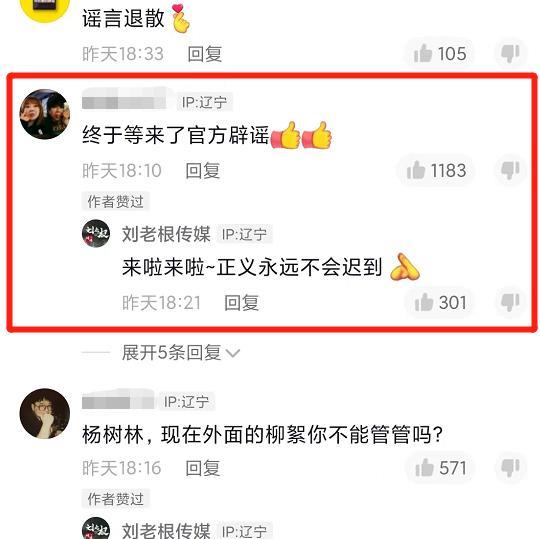Image resolution: width=540 pixels, height=539 pixels.
Task: Like the 谣言退散 comment with 105 likes
Action: pos(439,53)
